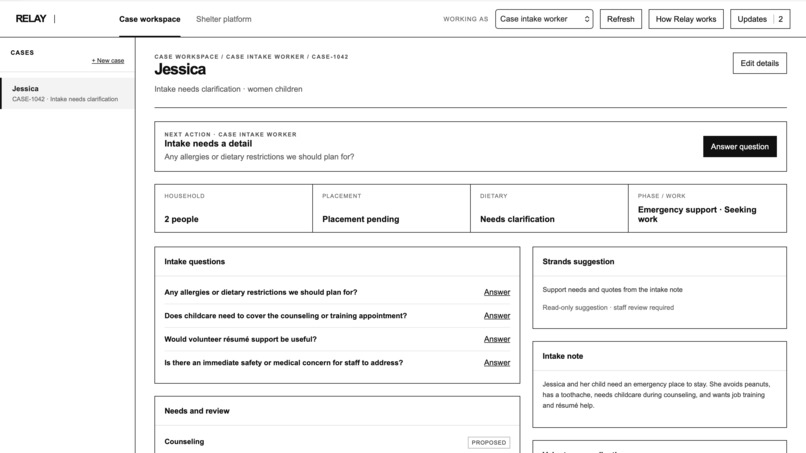Open the Updates button showing 2
Screen dimensions: 806x453
[x=760, y=19]
